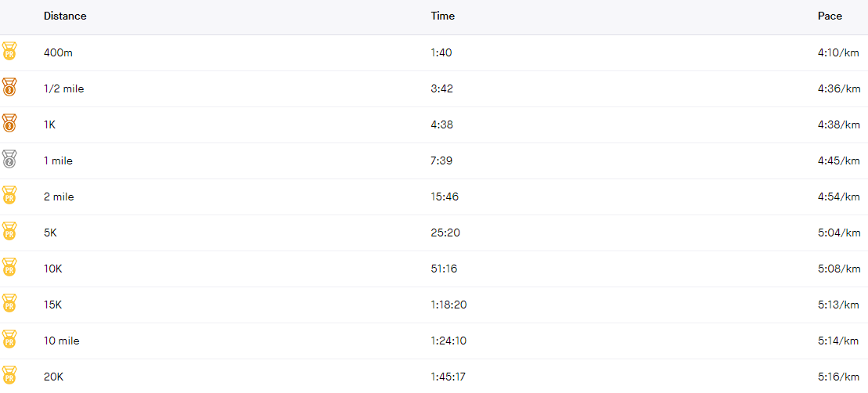Viewport: 868px width, 393px height.
Task: Click the Pace column header
Action: point(830,16)
